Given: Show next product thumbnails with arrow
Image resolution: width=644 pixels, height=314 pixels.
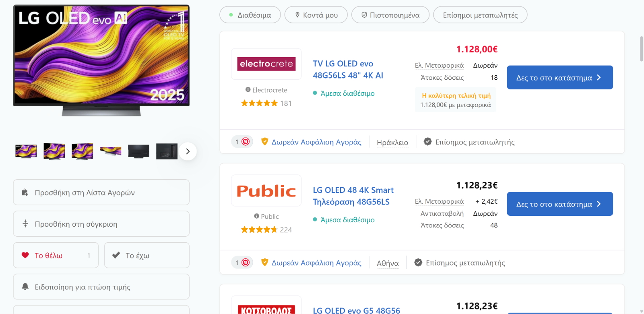Looking at the screenshot, I should [188, 151].
